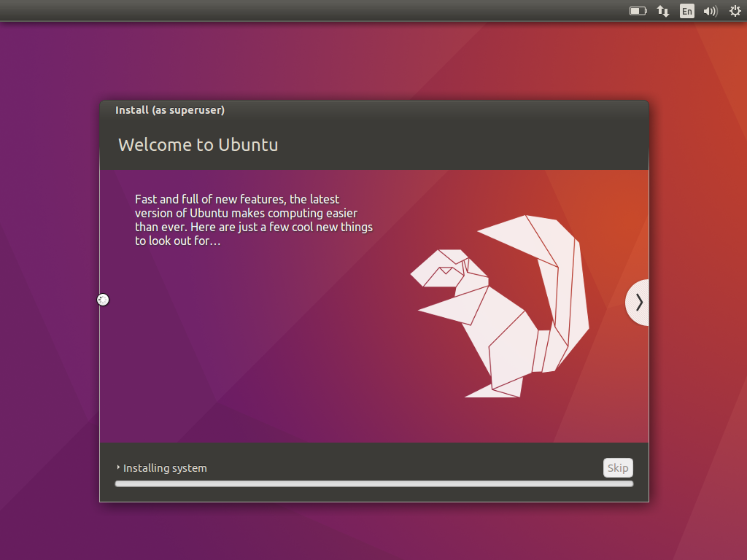
Task: Advance the slideshow with the right chevron
Action: [638, 301]
